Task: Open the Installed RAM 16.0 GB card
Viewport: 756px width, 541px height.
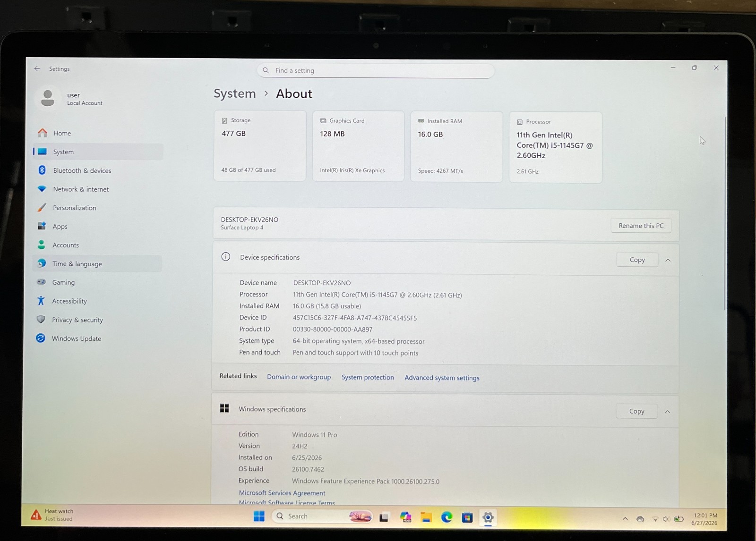Action: click(x=456, y=146)
